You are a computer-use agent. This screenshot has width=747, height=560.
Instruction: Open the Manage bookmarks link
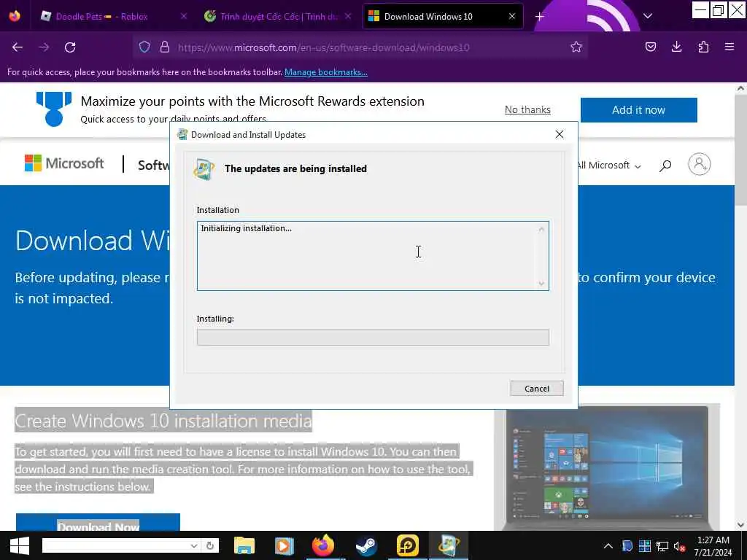click(x=326, y=72)
